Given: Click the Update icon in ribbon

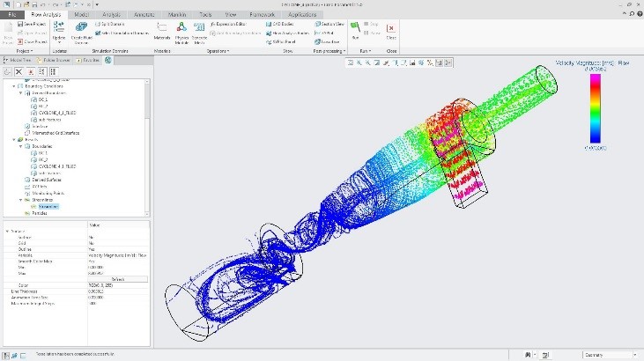Looking at the screenshot, I should 59,27.
